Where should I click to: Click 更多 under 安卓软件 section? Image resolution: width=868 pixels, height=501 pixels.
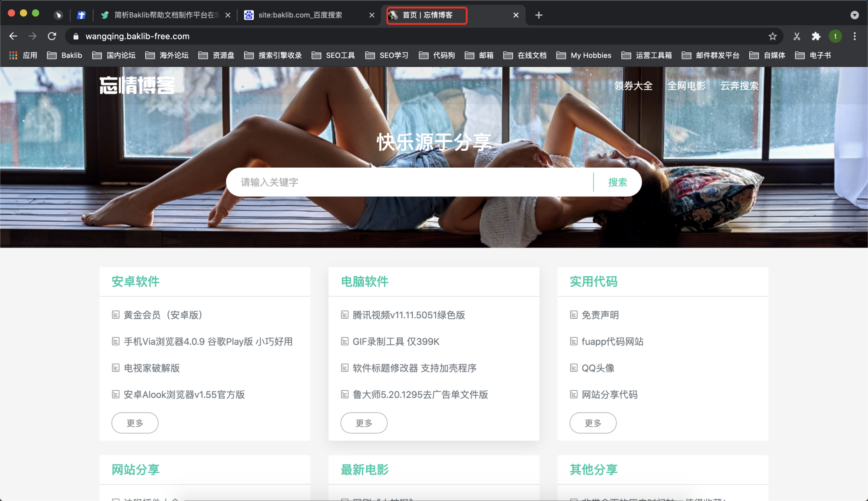[x=135, y=423]
